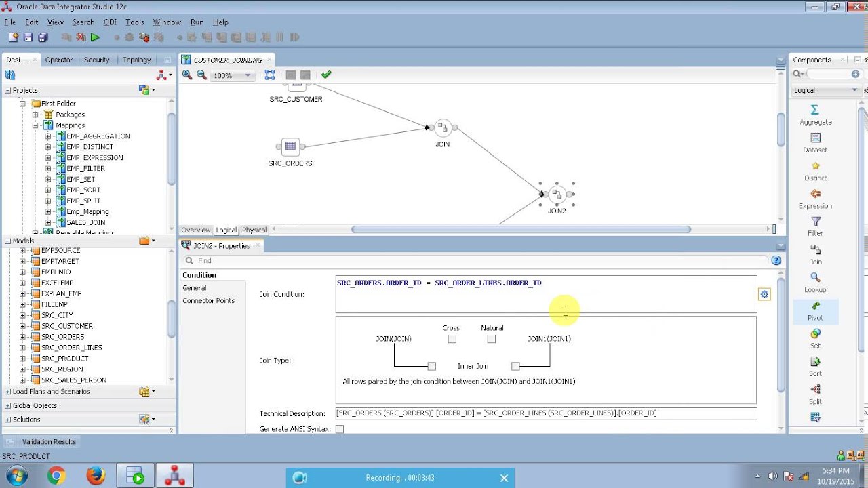
Task: Select the Pivot component icon
Action: tap(815, 306)
